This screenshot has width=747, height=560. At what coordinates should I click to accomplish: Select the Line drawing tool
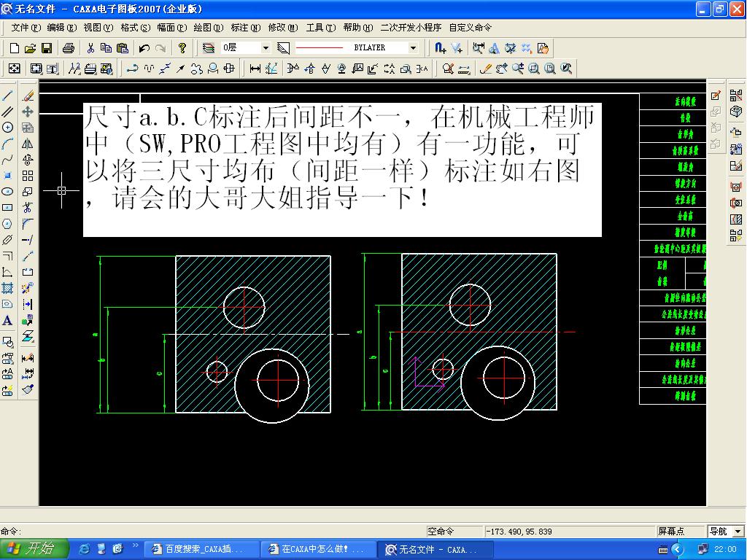[x=7, y=96]
